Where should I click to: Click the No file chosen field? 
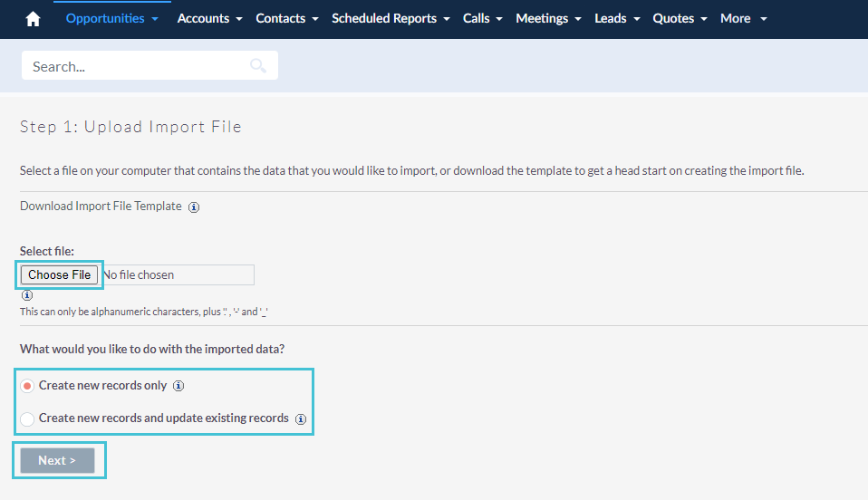(x=178, y=274)
